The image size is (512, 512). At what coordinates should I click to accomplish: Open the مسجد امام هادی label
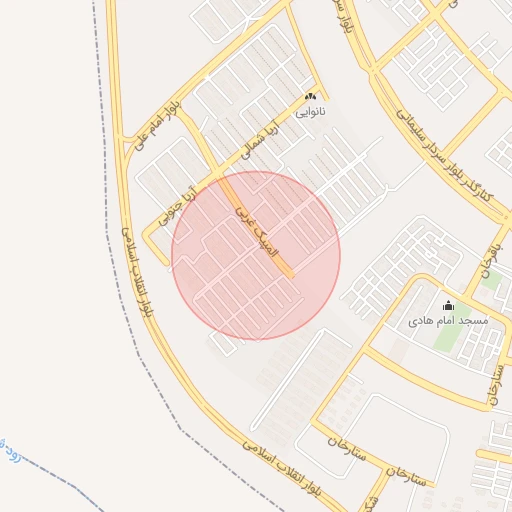448,321
